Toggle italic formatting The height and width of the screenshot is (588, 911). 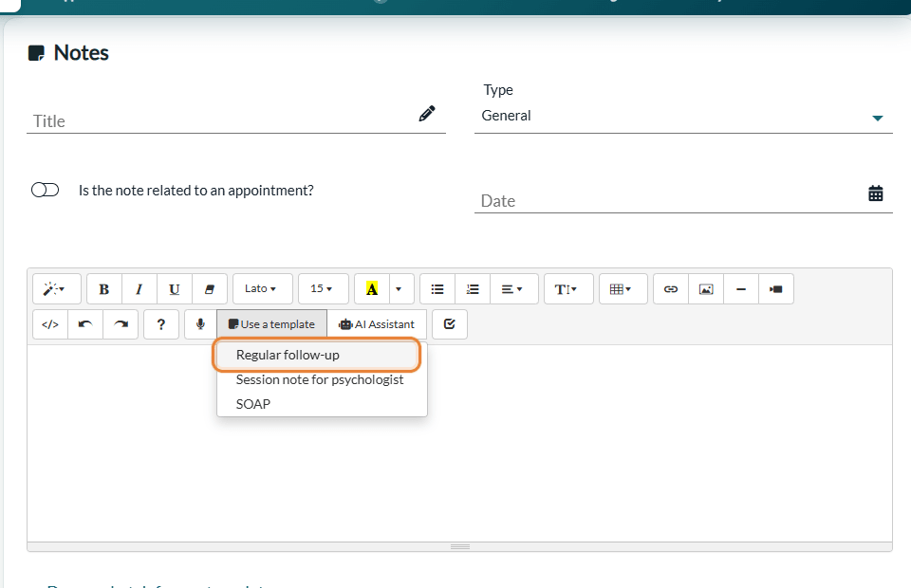point(139,289)
